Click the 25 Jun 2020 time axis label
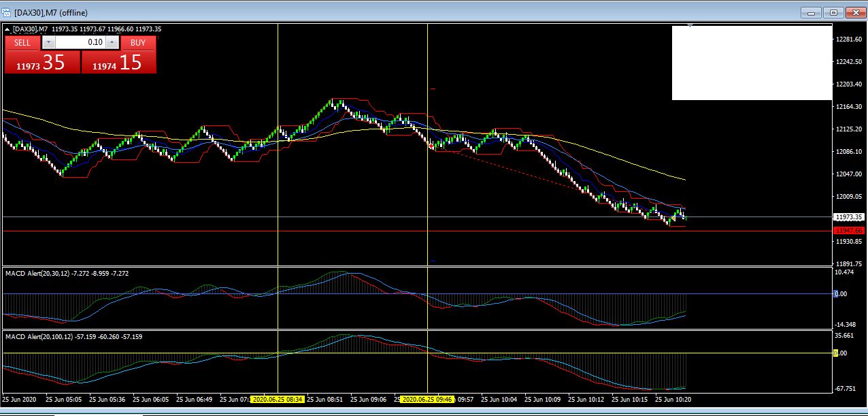 (20, 399)
